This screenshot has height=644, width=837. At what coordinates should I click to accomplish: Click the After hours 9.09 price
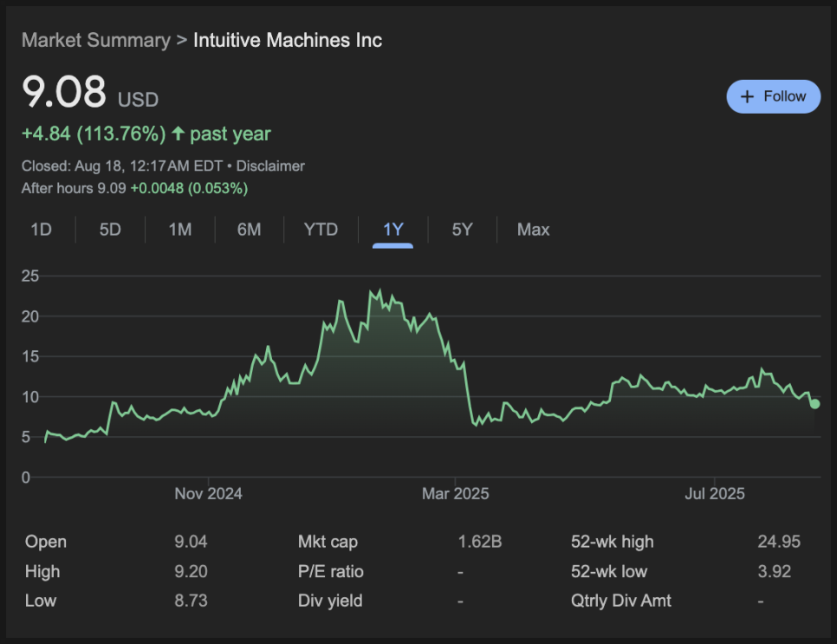[74, 188]
